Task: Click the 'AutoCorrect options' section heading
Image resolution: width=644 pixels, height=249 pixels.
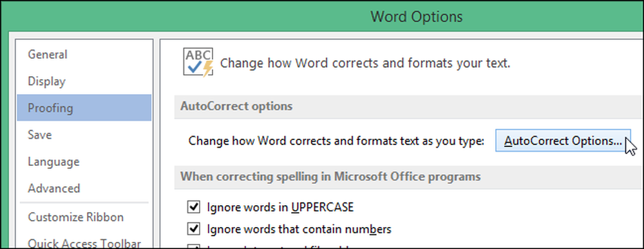Action: [236, 106]
